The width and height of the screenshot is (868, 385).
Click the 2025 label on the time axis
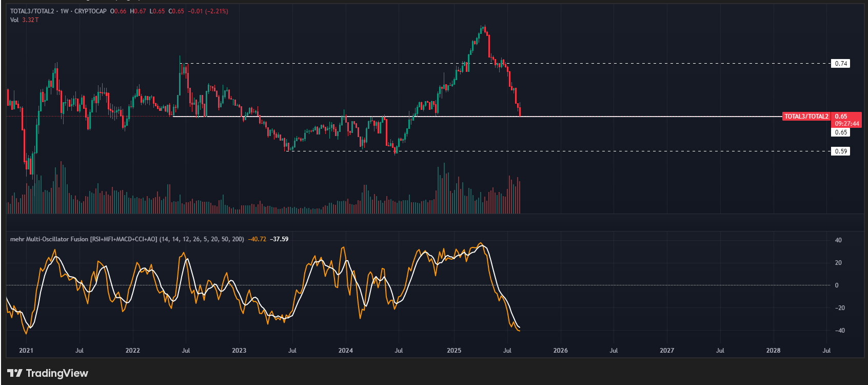454,351
